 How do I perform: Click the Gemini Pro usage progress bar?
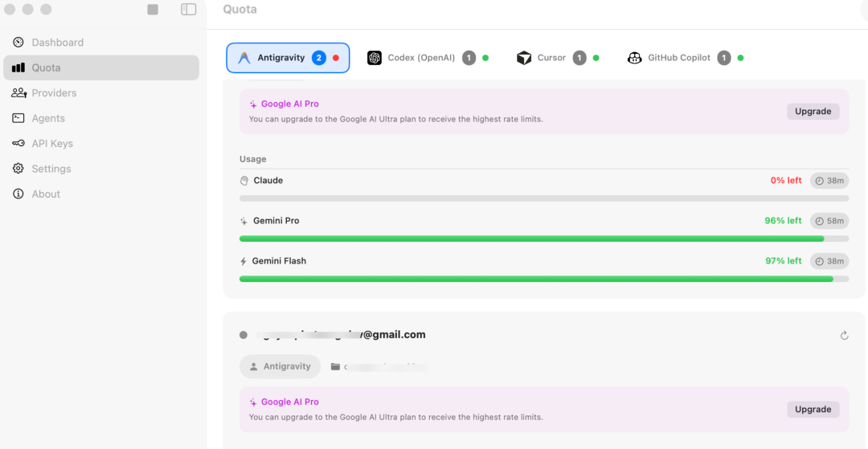(544, 239)
